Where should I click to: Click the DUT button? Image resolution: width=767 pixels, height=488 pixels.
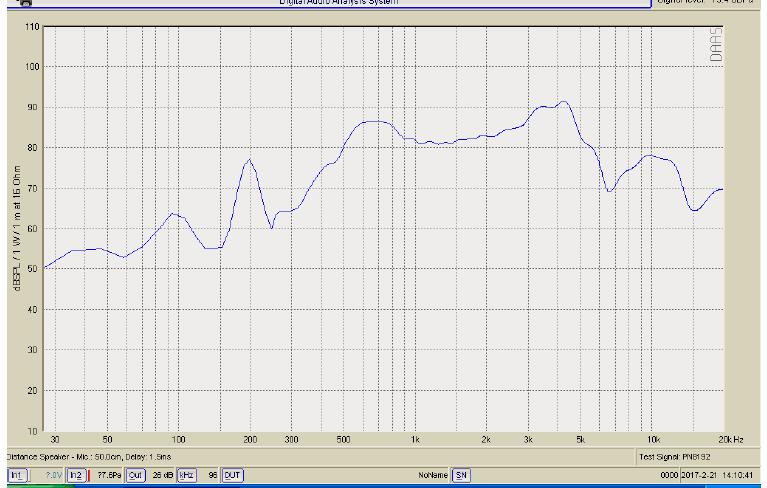click(x=232, y=475)
